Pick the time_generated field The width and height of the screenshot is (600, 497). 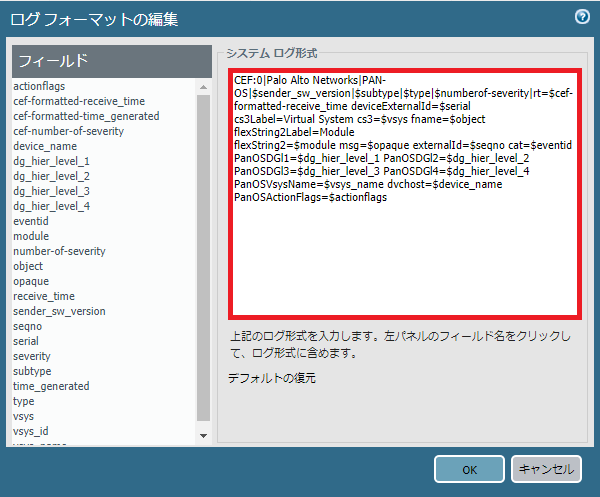click(x=51, y=386)
